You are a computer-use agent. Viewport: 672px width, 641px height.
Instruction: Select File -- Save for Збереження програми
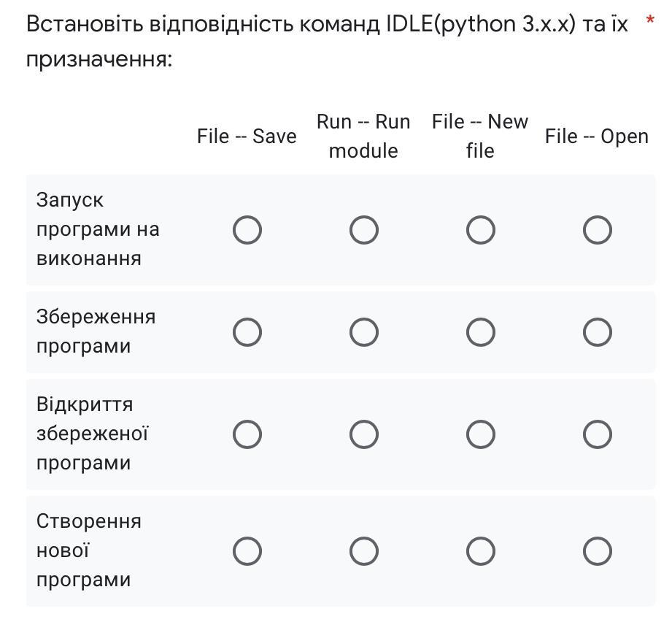pos(247,333)
